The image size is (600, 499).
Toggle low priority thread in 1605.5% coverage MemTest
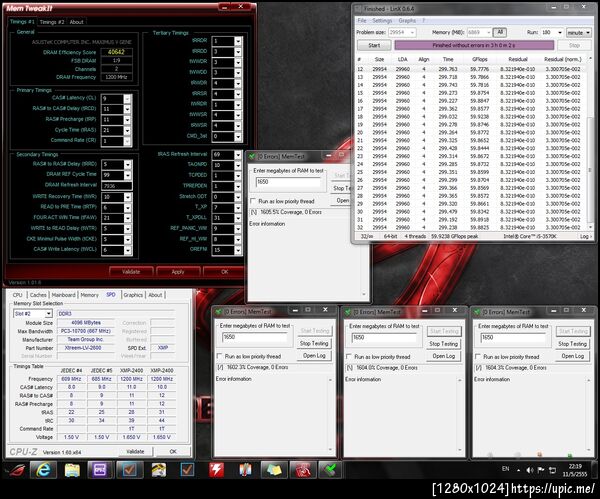pyautogui.click(x=253, y=201)
